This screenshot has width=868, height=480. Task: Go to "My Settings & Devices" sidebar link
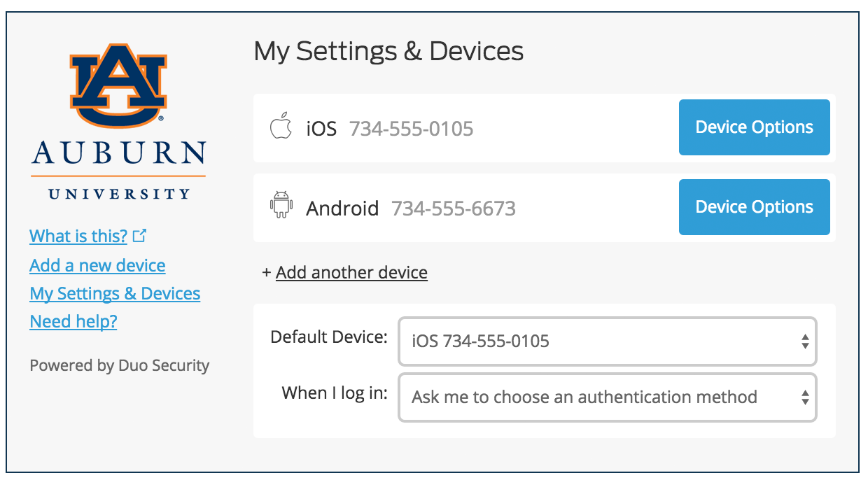click(x=115, y=294)
